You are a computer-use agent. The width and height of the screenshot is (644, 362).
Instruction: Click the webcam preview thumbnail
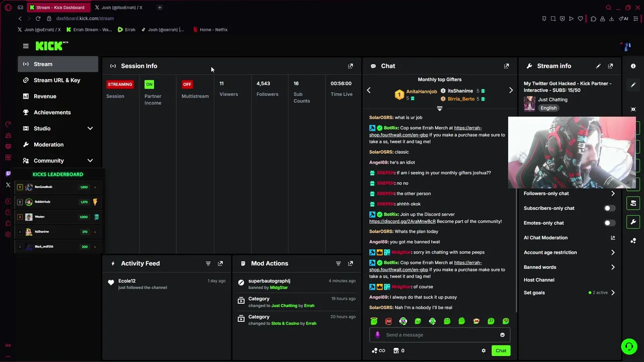572,153
